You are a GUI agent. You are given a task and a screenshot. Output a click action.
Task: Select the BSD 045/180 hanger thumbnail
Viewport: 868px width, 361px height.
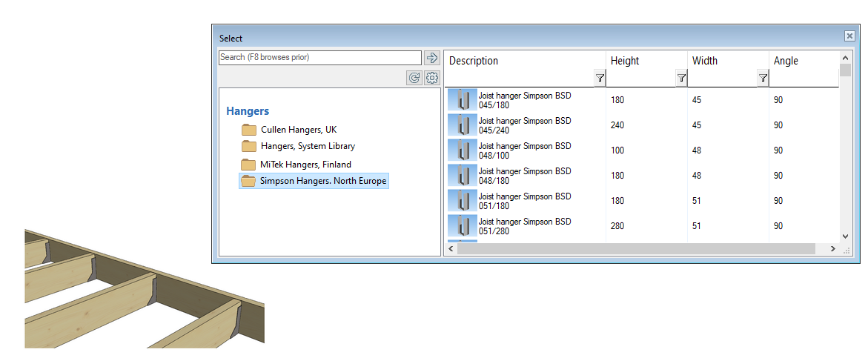[x=463, y=100]
